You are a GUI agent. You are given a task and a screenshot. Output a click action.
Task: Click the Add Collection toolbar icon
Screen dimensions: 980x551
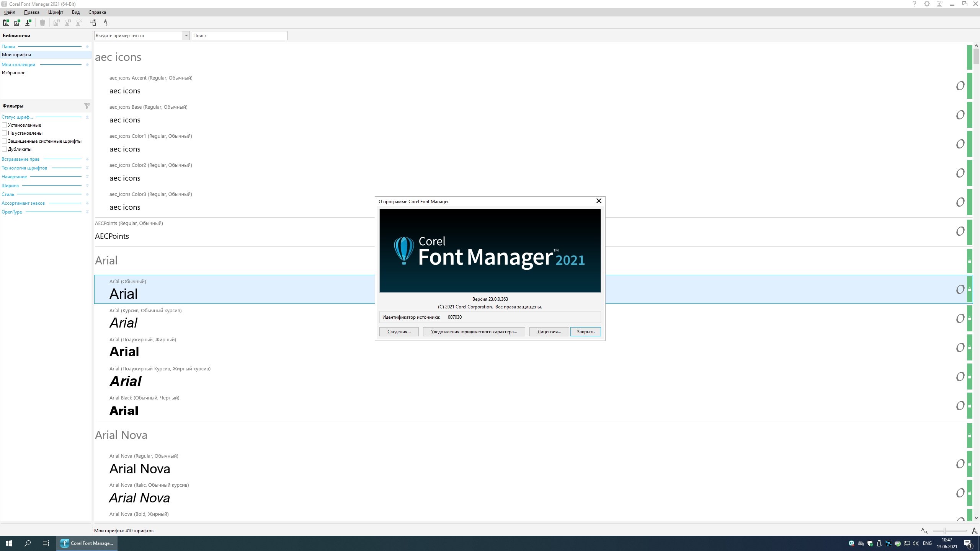point(17,23)
